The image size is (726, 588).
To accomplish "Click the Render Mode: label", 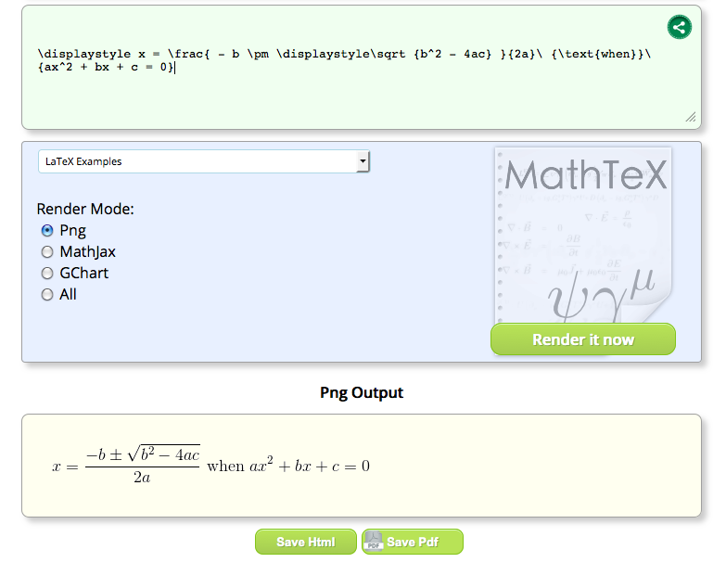I will click(85, 209).
